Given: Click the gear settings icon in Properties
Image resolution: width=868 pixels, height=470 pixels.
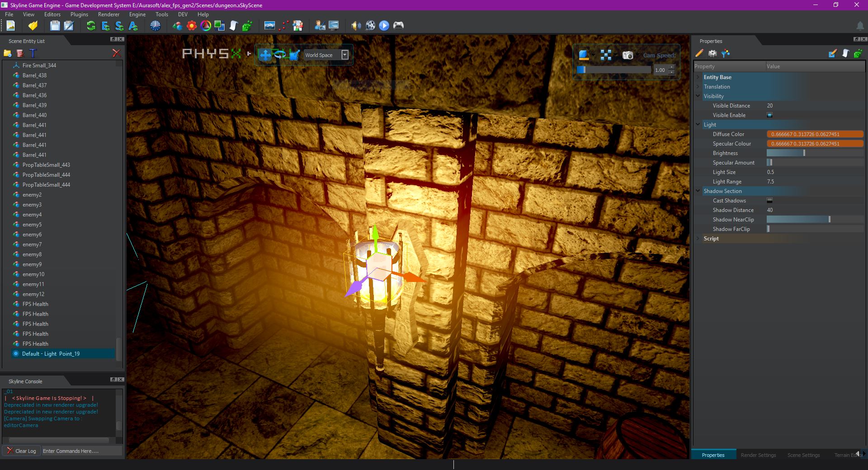Looking at the screenshot, I should coord(712,53).
